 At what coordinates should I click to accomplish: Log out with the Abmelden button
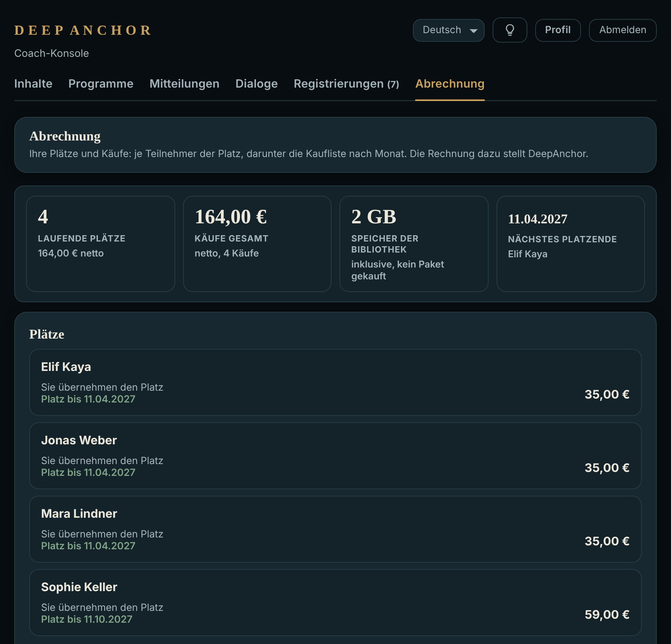pyautogui.click(x=623, y=30)
